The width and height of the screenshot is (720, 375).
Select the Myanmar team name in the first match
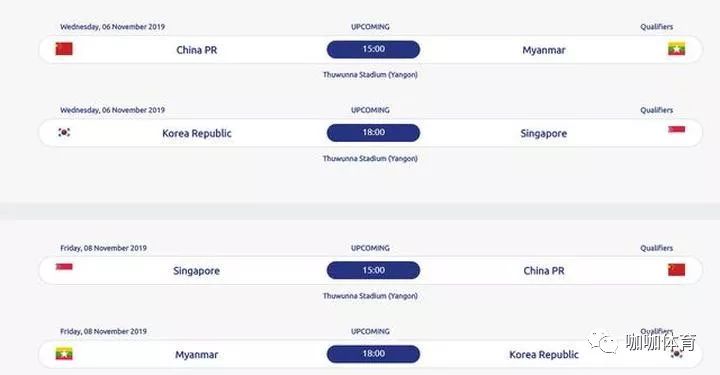[x=544, y=50]
